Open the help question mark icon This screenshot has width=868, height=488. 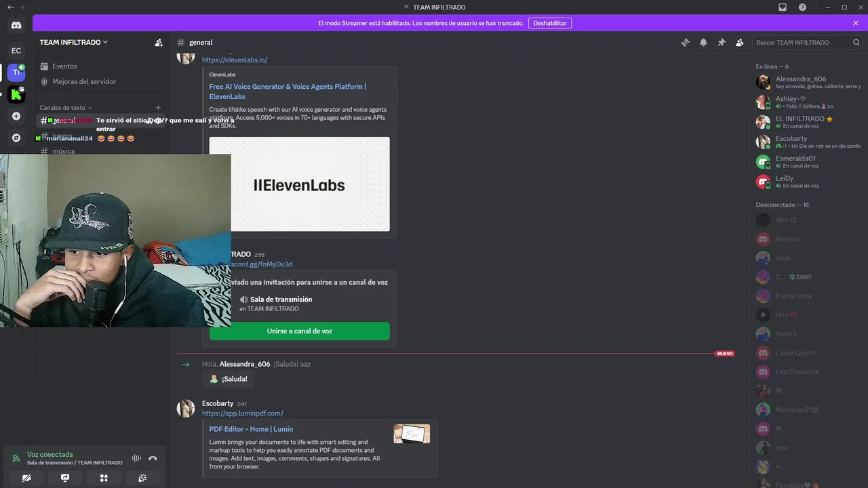802,7
